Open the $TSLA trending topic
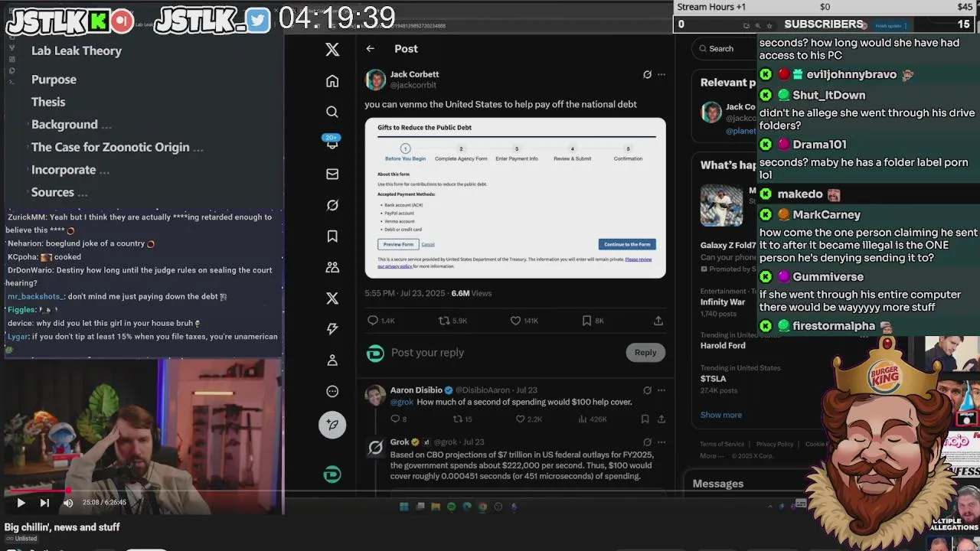 click(714, 379)
